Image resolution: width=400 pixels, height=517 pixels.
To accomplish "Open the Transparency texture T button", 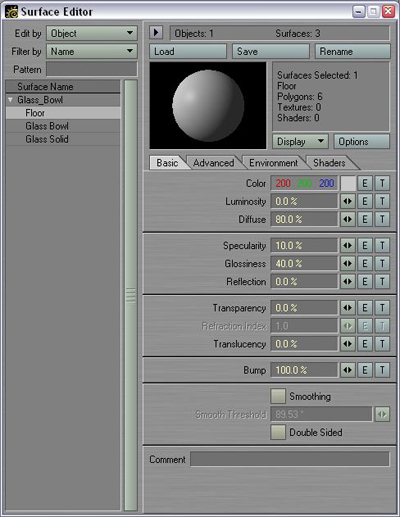I will [382, 308].
